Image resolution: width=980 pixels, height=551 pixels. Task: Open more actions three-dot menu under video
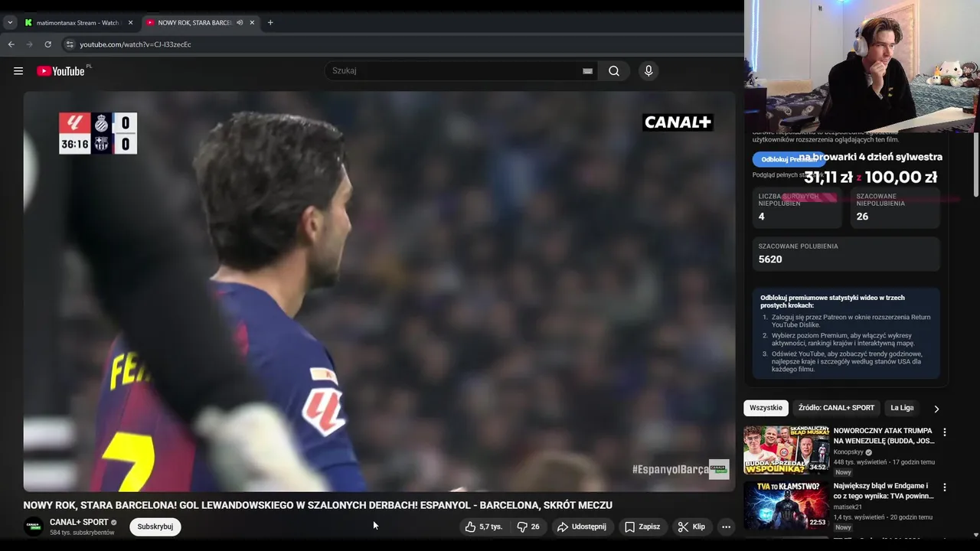pyautogui.click(x=726, y=527)
